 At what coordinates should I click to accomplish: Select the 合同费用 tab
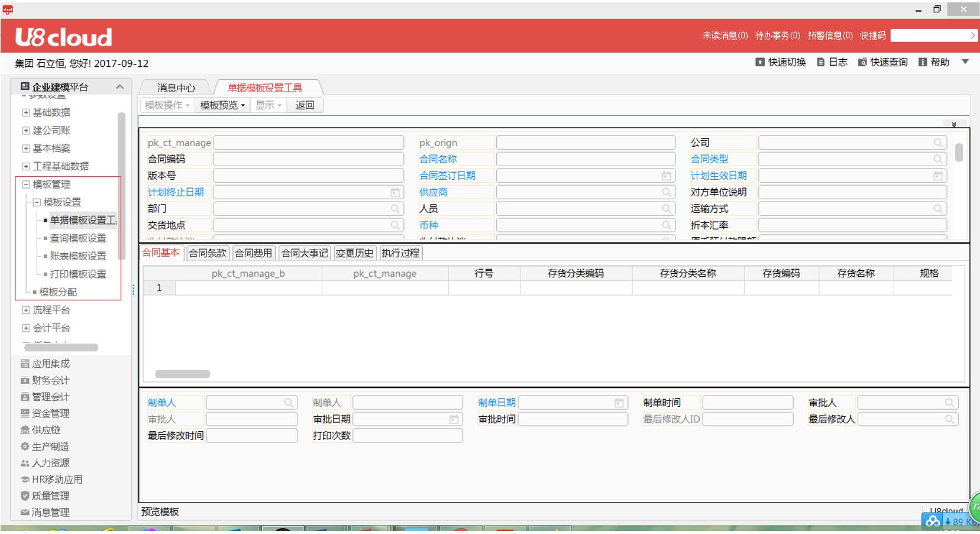pos(253,253)
